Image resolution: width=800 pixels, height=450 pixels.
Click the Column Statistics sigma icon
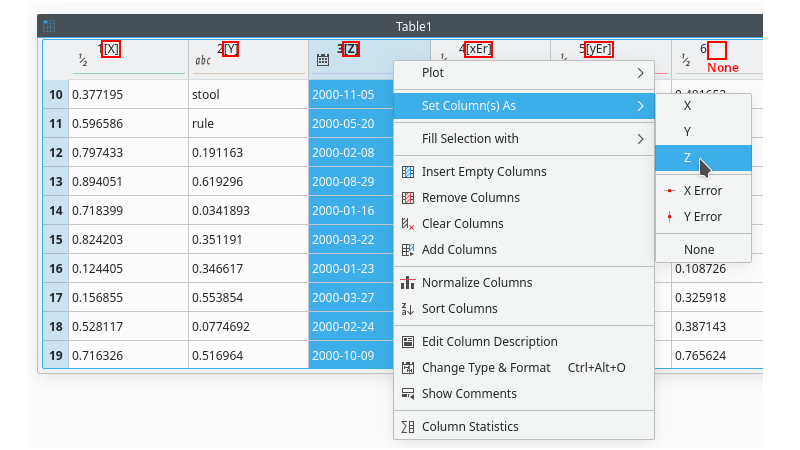point(408,427)
